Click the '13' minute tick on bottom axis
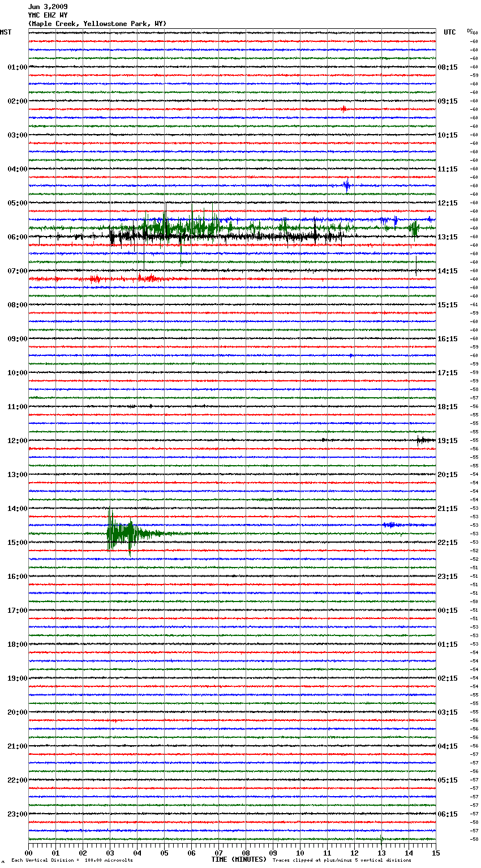481x868 pixels. click(381, 853)
